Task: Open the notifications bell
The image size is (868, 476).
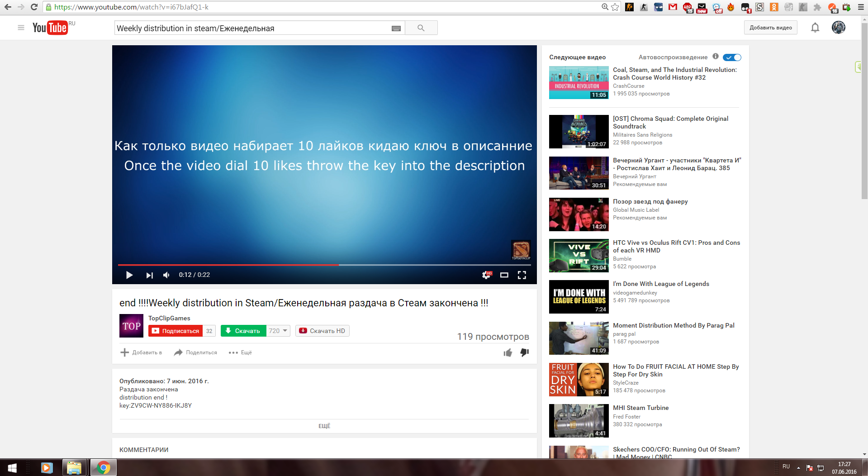Action: 815,28
